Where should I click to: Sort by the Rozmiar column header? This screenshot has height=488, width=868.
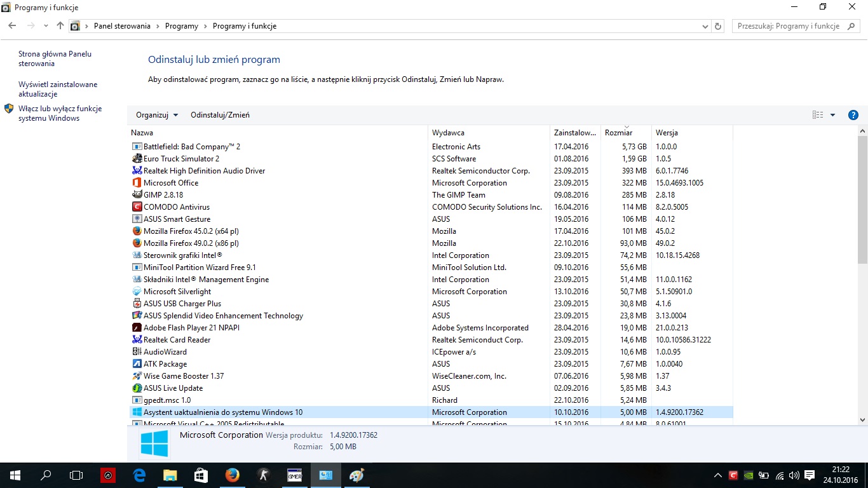click(626, 133)
